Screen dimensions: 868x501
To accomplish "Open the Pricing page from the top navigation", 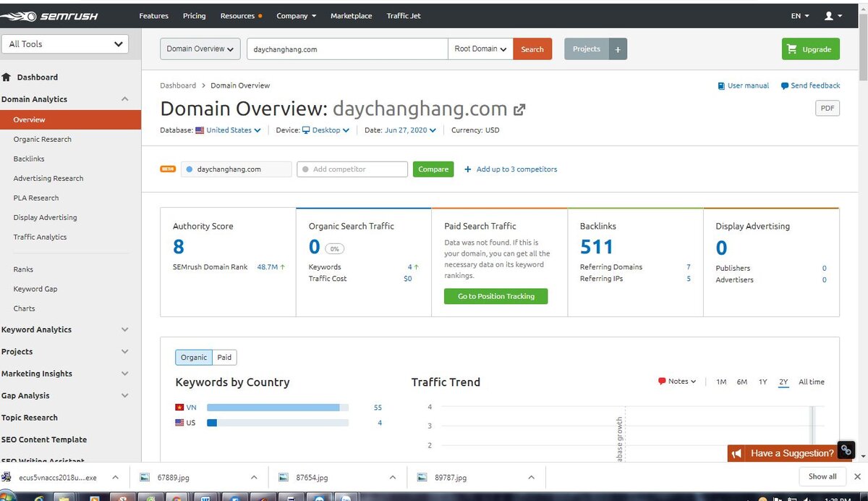I will 194,15.
